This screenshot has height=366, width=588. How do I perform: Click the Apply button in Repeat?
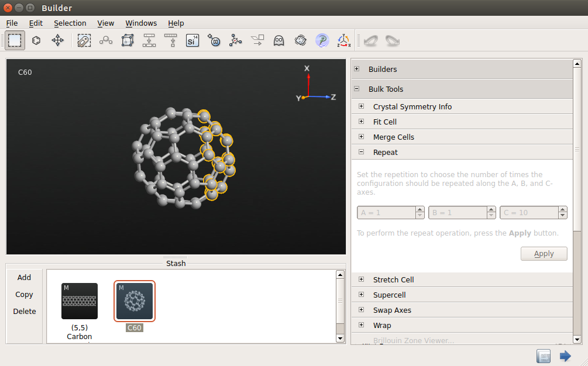[x=544, y=254]
